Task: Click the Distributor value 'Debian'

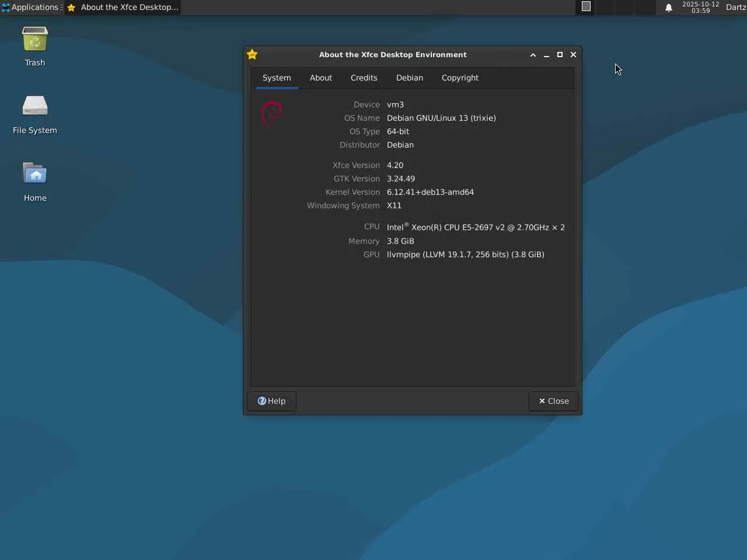Action: point(400,145)
